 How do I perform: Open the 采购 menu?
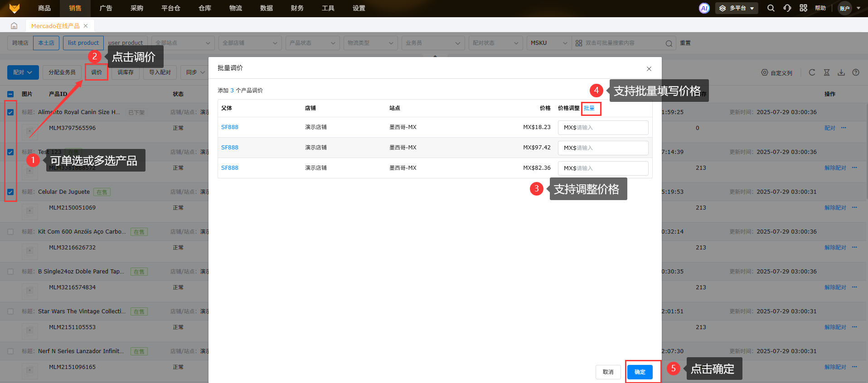click(137, 8)
